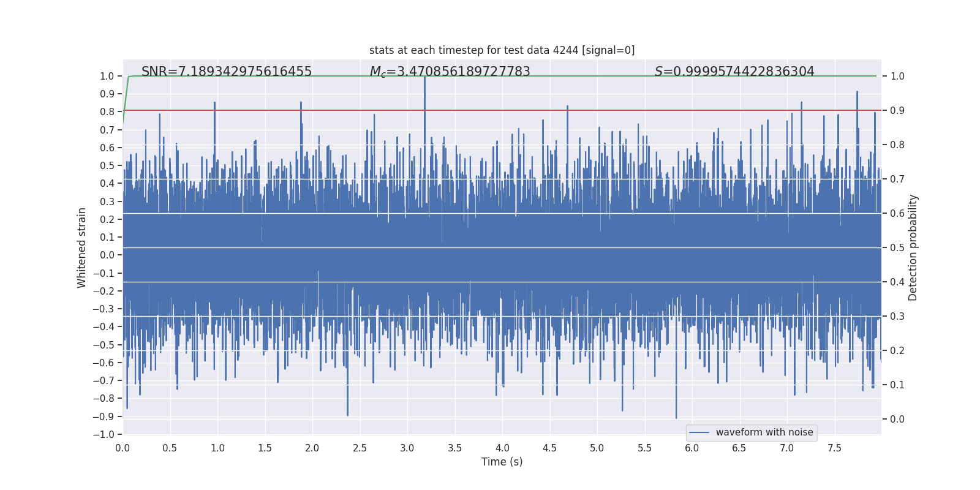Screen dimensions: 980x490
Task: Click the −0.7 Whitened strain tick label
Action: 104,381
